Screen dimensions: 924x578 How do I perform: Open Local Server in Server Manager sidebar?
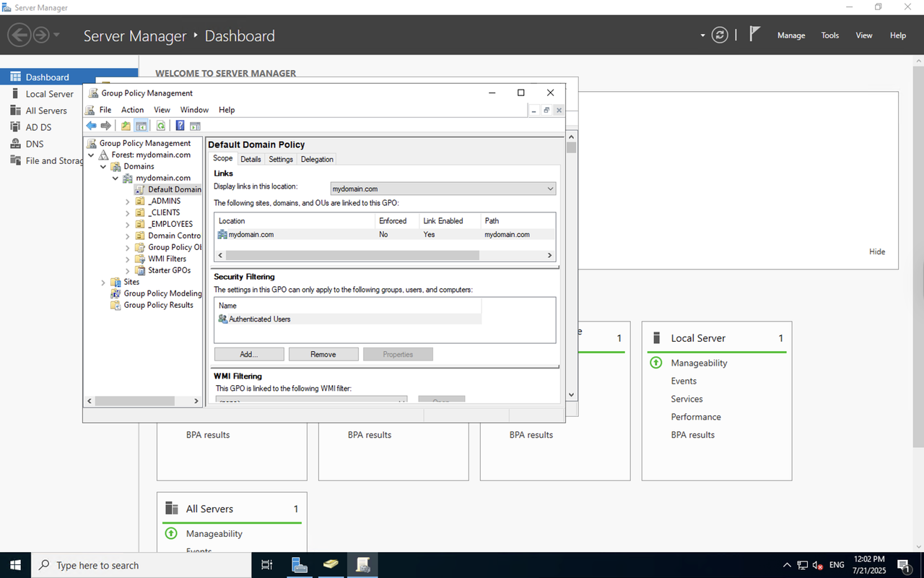(50, 94)
